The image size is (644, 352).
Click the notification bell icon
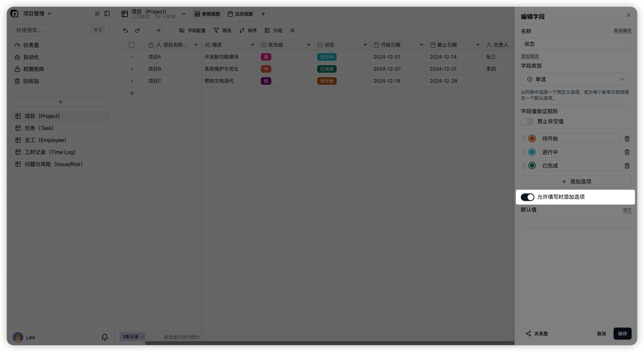[x=105, y=337]
